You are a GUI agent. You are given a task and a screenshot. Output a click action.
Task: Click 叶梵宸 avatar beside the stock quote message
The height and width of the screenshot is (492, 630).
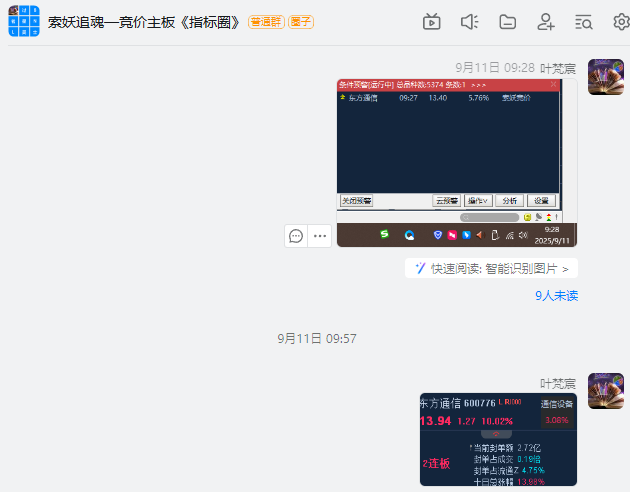pyautogui.click(x=606, y=391)
